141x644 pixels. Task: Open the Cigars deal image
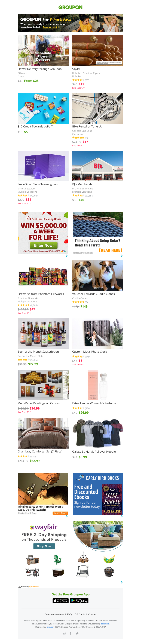[98, 51]
